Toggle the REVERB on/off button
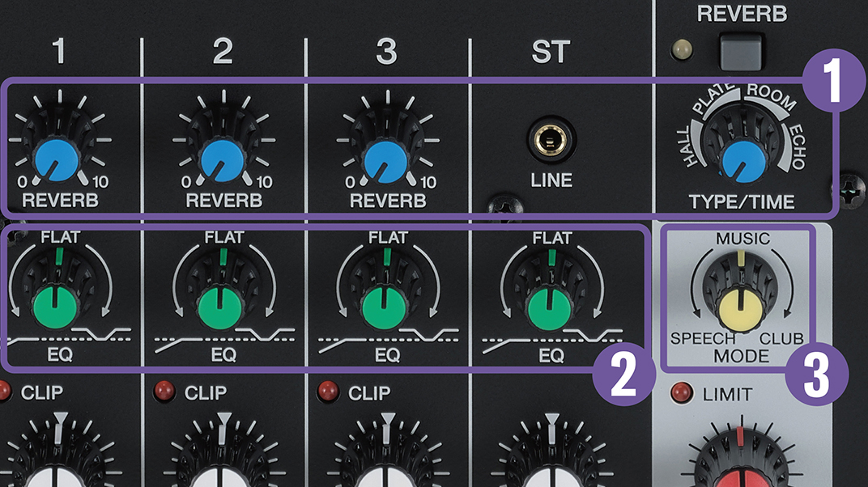Image resolution: width=868 pixels, height=487 pixels. tap(741, 51)
